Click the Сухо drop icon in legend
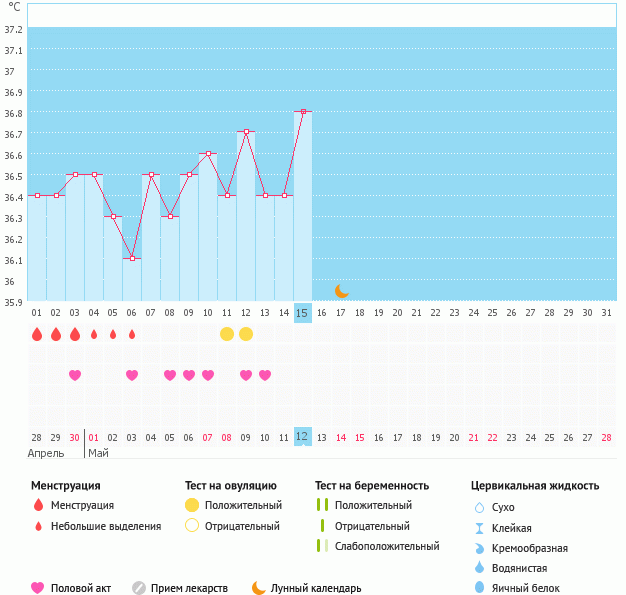 (479, 508)
